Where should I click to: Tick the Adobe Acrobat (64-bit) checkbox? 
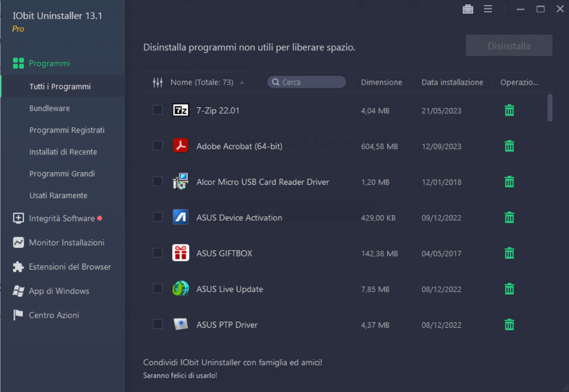click(x=157, y=146)
